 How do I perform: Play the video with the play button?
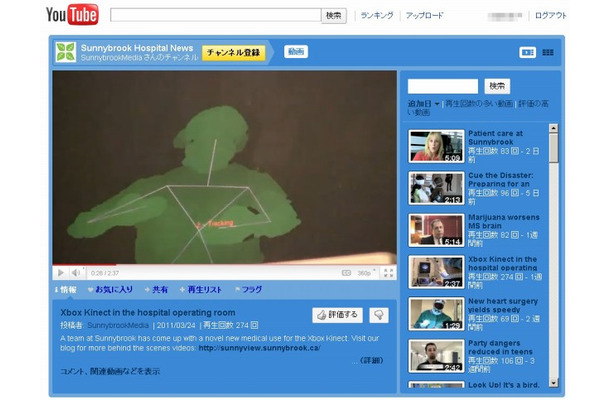coord(60,273)
